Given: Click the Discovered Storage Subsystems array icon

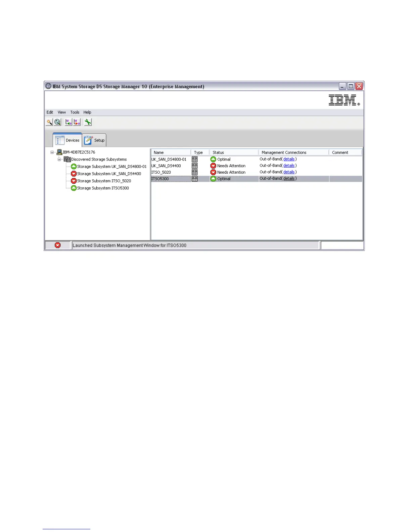Looking at the screenshot, I should click(67, 159).
